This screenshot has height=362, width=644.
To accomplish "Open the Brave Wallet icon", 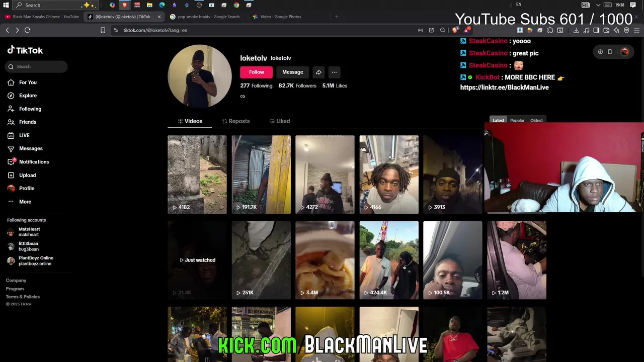I will pos(606,30).
